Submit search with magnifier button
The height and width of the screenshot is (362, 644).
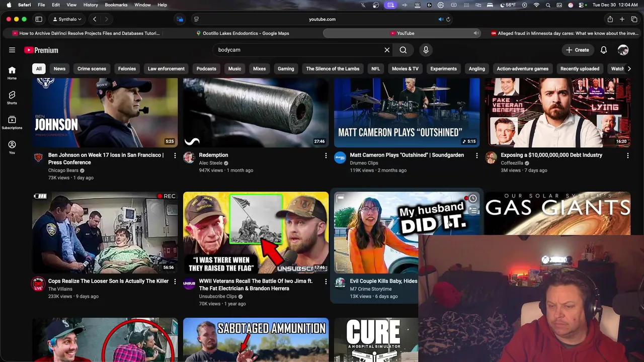(403, 50)
